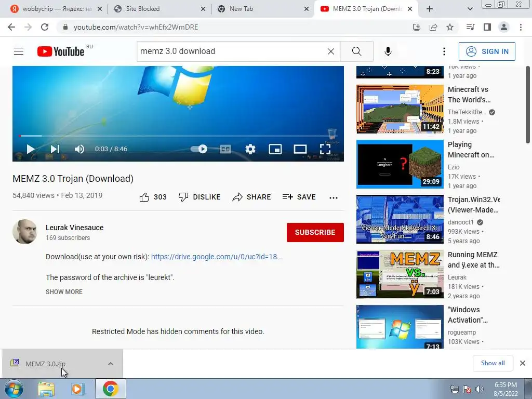This screenshot has height=399, width=532.
Task: Go back to the previous page
Action: point(11,27)
